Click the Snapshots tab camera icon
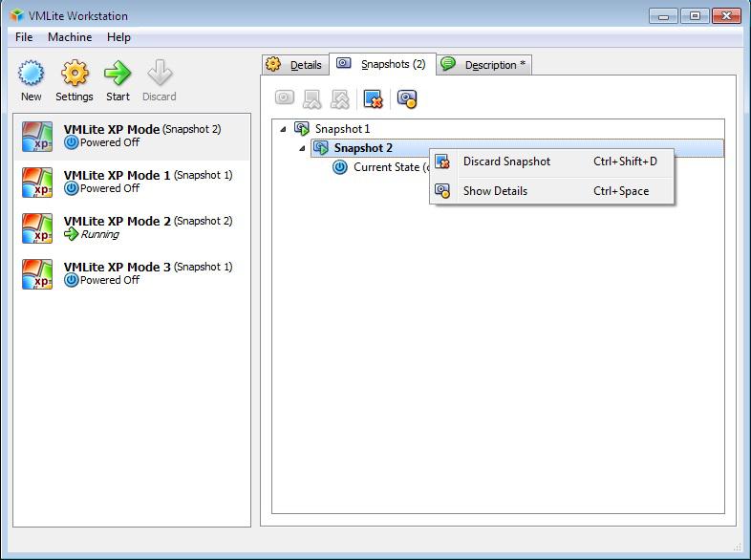This screenshot has height=560, width=751. point(343,63)
